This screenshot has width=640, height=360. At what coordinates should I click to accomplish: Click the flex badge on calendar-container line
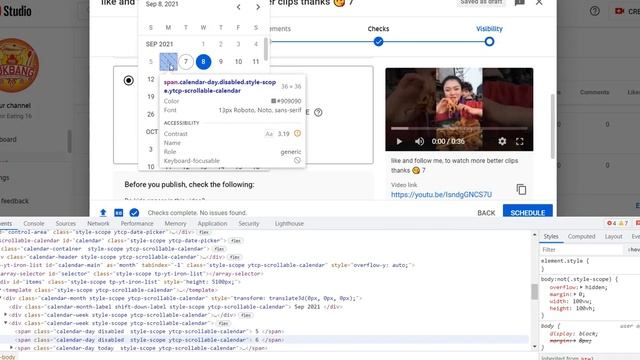(219, 249)
